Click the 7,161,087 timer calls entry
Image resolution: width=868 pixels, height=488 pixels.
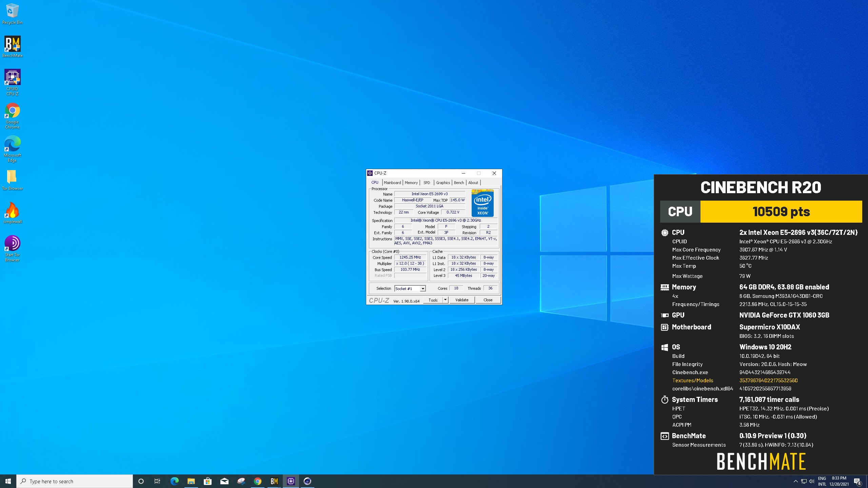tap(769, 400)
